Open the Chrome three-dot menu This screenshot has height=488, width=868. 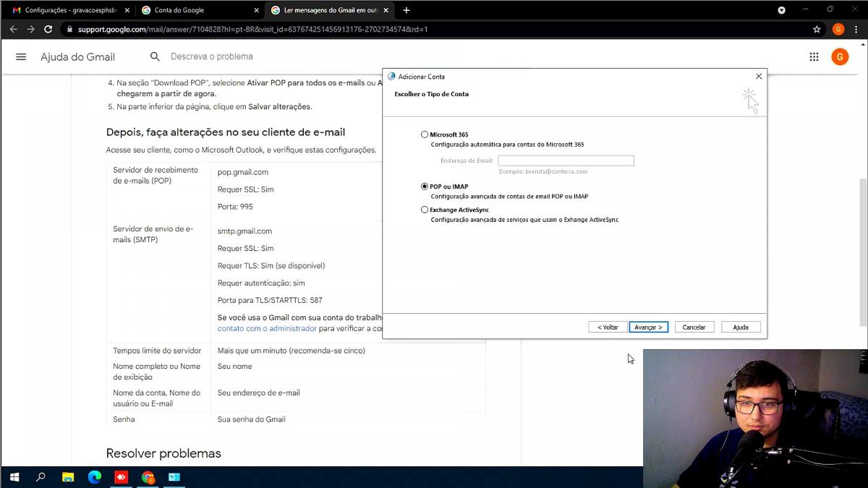[x=856, y=30]
